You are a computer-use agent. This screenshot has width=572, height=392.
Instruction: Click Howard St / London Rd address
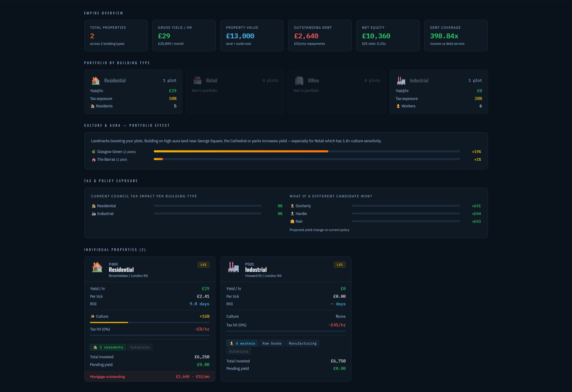pos(263,276)
